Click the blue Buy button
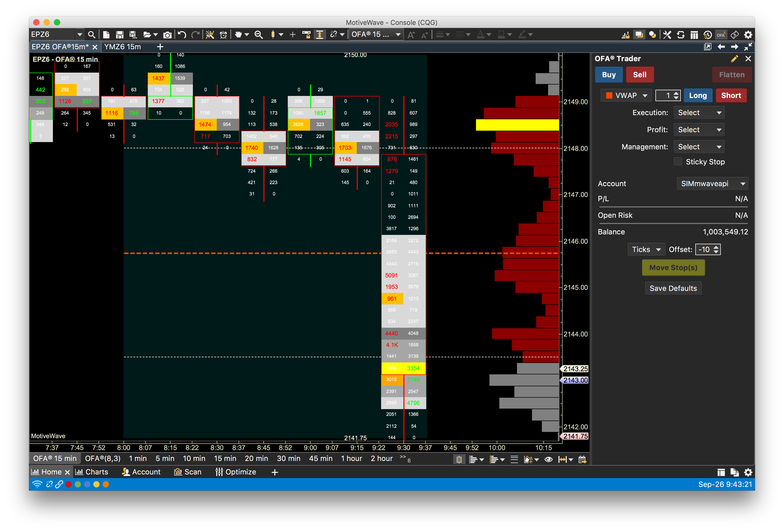 (x=608, y=75)
